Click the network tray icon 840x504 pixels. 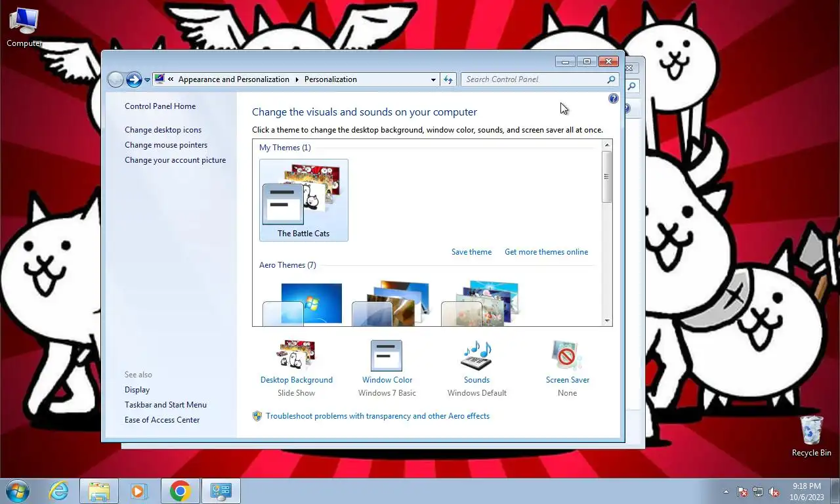pos(758,492)
